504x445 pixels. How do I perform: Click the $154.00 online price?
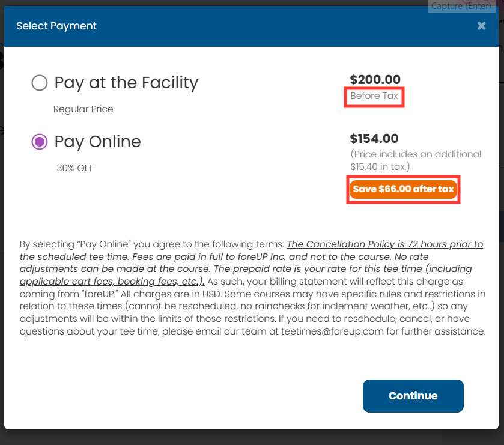coord(374,139)
